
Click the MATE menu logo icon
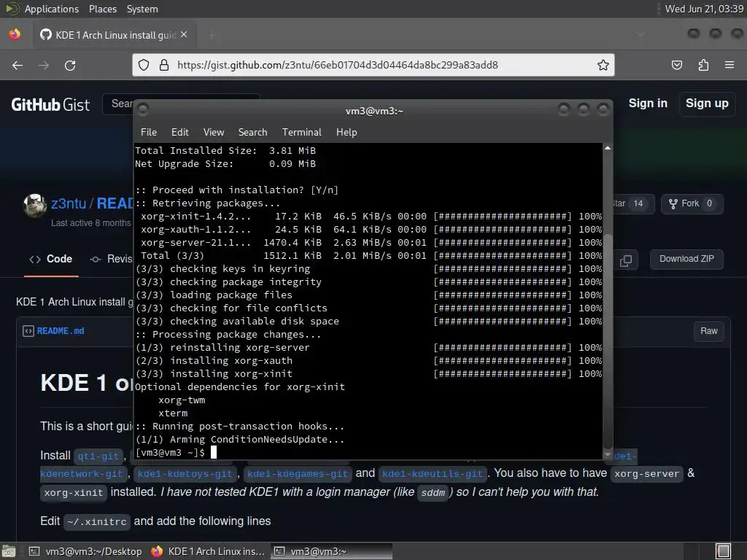pos(12,9)
